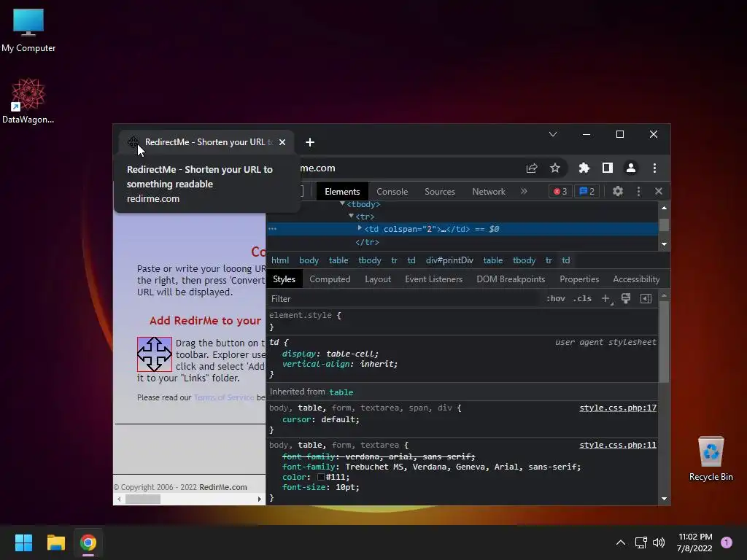Click the #111 color swatch
The image size is (747, 560).
point(321,477)
